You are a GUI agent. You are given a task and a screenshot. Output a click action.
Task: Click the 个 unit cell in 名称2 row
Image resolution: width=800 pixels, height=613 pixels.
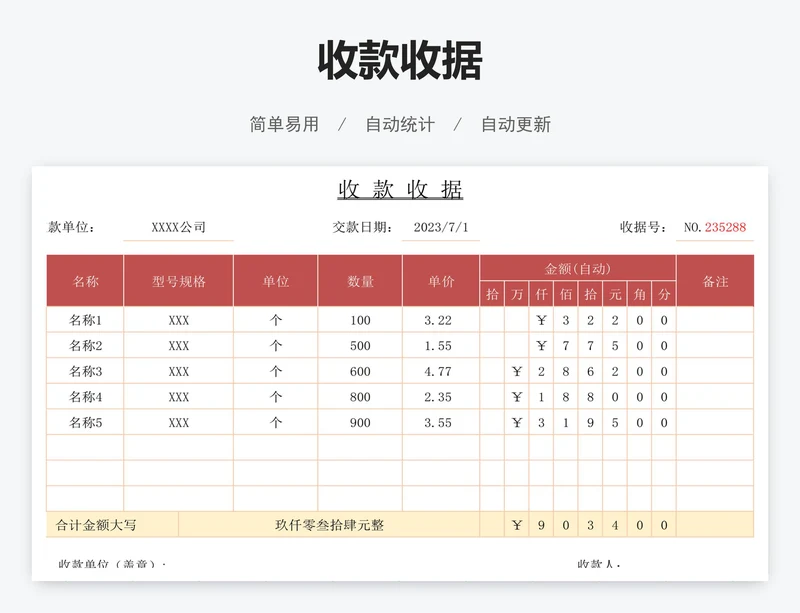276,346
